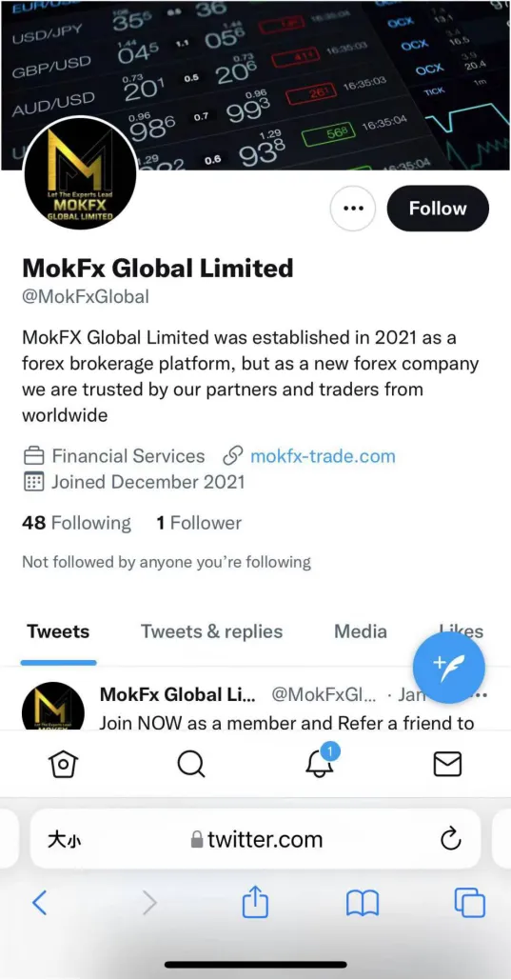511x980 pixels.
Task: Open messages envelope icon
Action: coord(447,764)
